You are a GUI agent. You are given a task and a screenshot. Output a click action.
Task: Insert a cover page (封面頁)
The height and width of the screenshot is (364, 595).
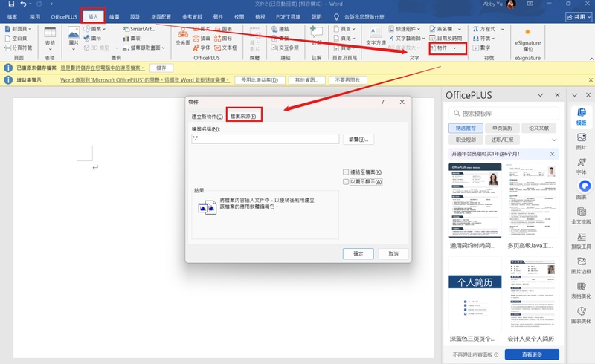18,29
